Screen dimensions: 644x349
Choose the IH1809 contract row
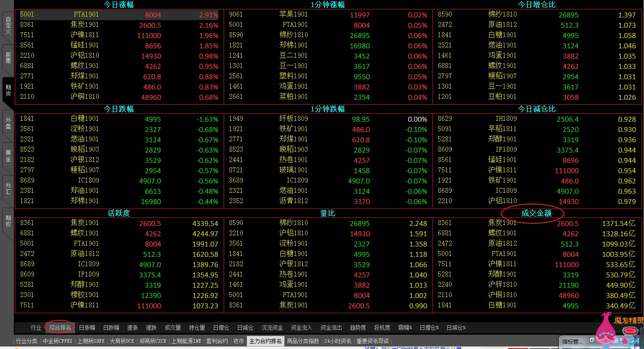[537, 119]
